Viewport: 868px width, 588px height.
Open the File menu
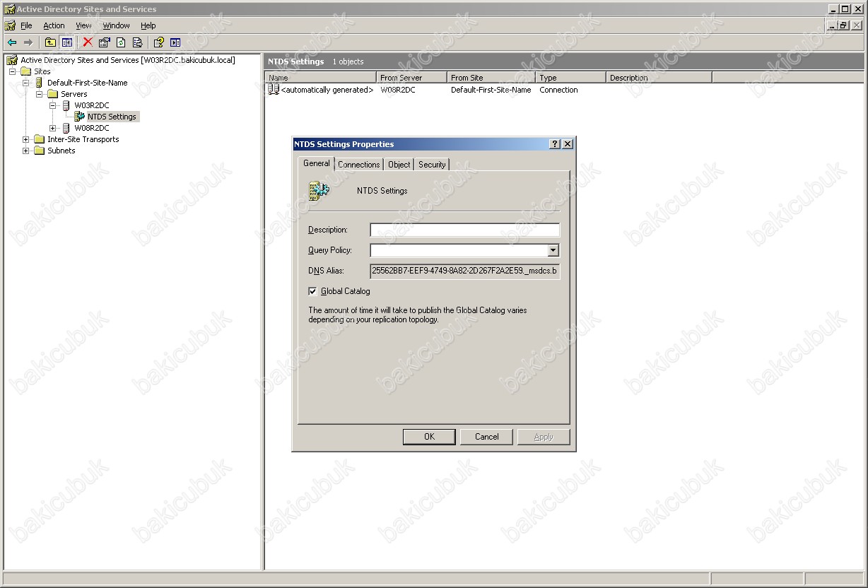pos(26,25)
